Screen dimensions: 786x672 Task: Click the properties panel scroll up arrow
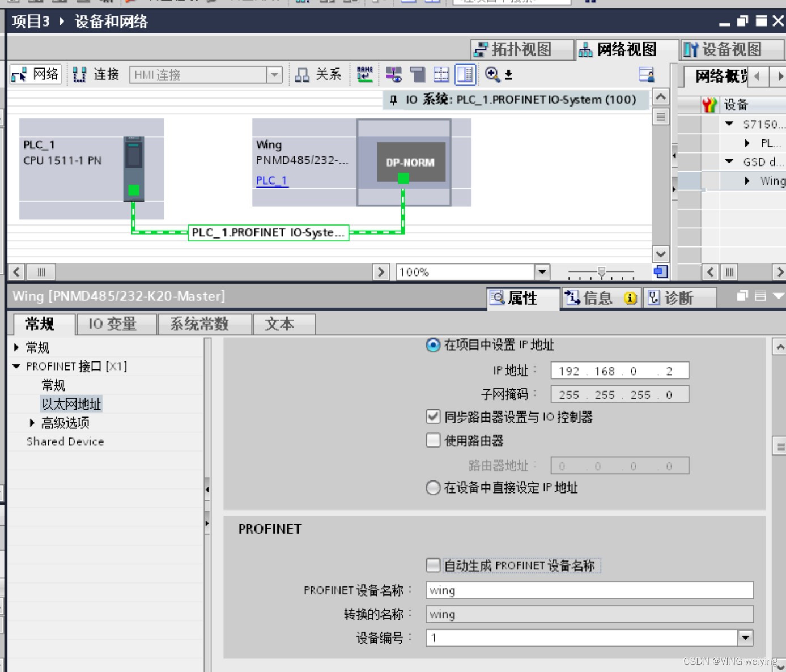[780, 347]
